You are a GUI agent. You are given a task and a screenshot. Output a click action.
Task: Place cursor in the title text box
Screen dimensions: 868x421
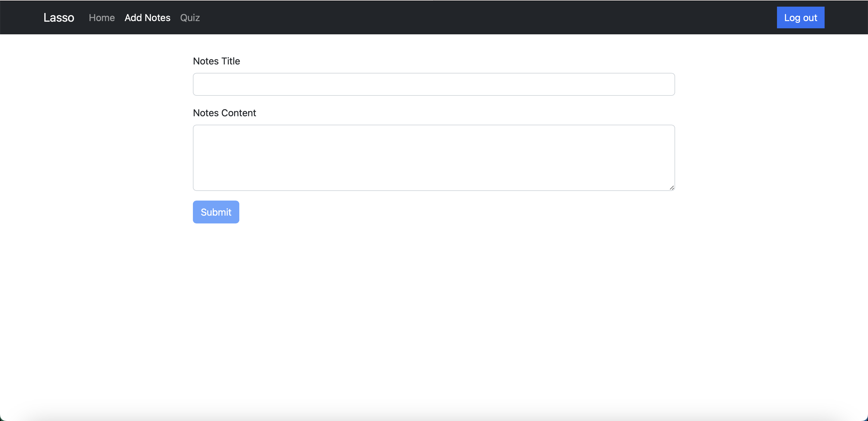pyautogui.click(x=433, y=84)
